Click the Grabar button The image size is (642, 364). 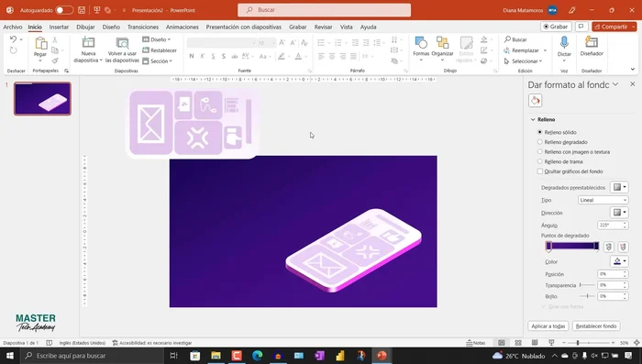556,27
